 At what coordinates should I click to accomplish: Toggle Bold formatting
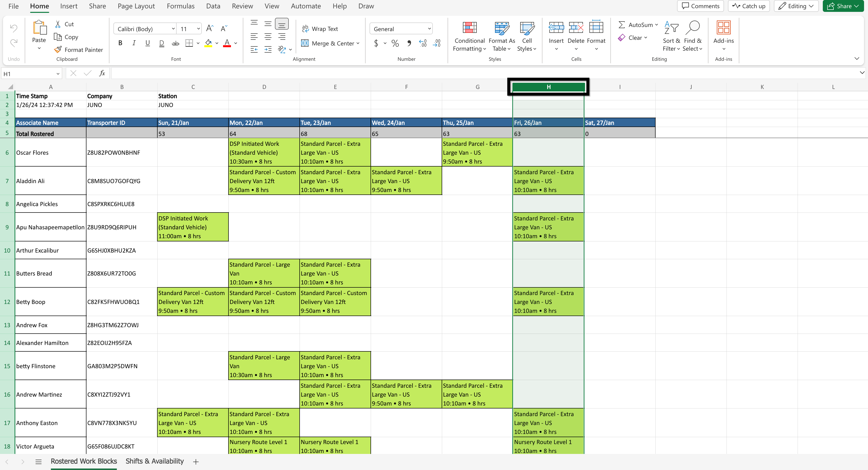(120, 43)
